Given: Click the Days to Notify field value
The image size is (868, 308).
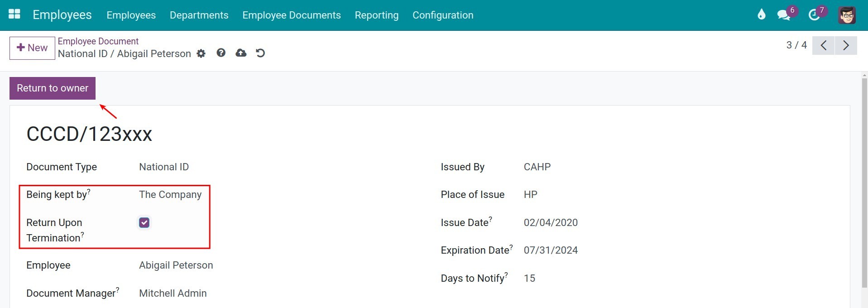Looking at the screenshot, I should [529, 278].
